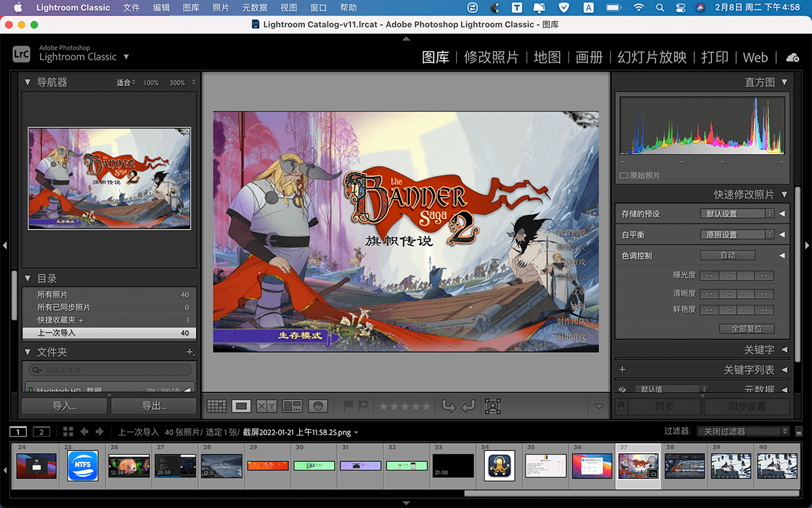
Task: Switch to the 修改照片 module
Action: [x=491, y=58]
